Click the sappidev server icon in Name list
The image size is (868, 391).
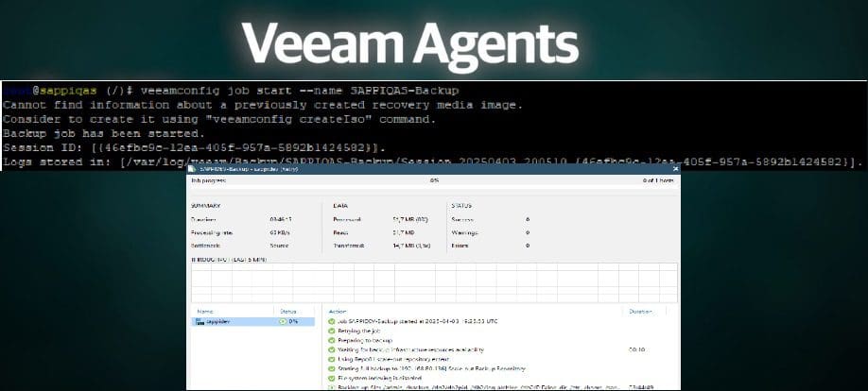(199, 321)
